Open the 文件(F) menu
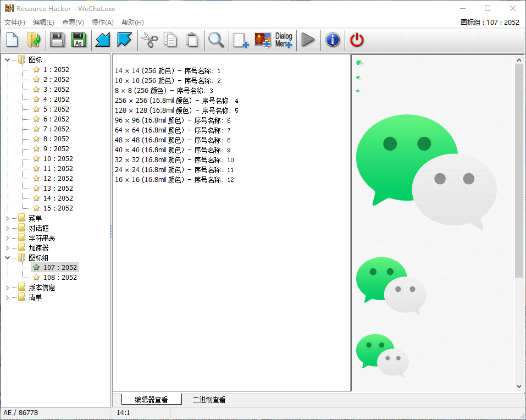 [15, 23]
